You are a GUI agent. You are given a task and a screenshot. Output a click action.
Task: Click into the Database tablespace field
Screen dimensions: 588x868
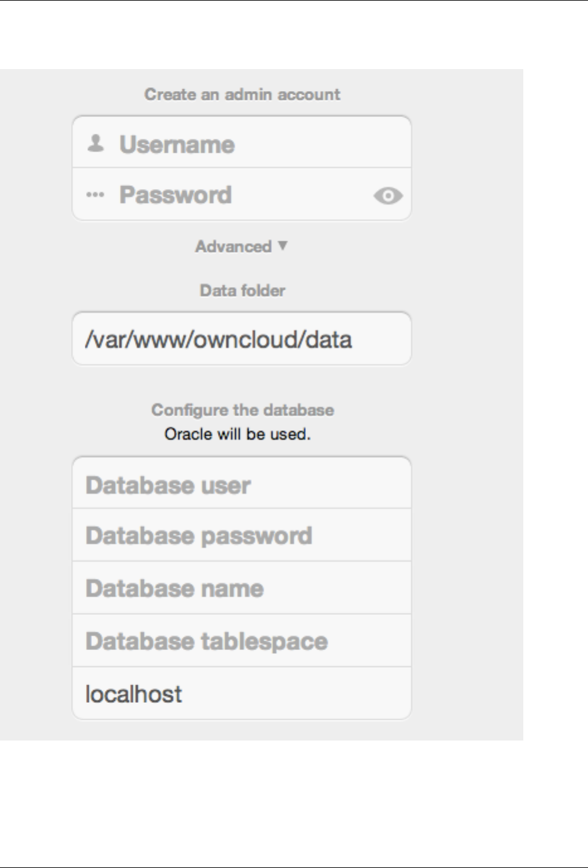[242, 641]
